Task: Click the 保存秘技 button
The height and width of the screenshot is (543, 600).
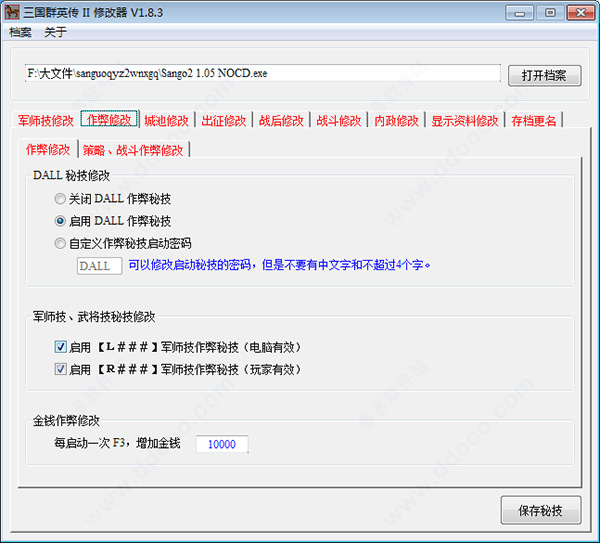Action: tap(541, 510)
